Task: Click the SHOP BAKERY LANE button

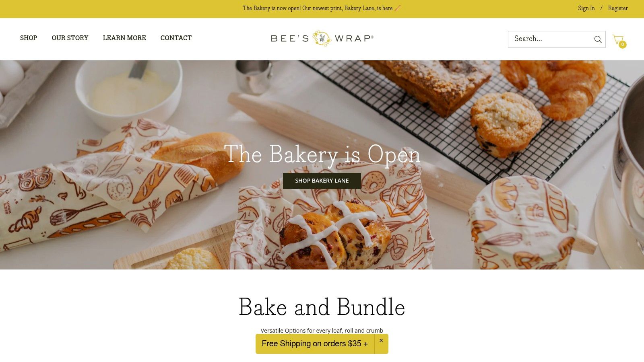Action: click(x=322, y=181)
